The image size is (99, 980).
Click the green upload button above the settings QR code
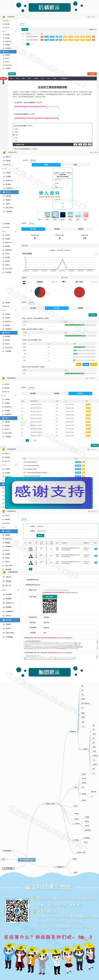(50, 597)
